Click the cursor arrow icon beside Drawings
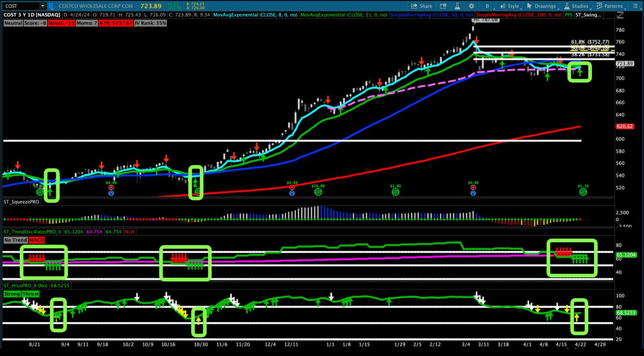Viewport: 644px width, 356px height. click(x=529, y=6)
